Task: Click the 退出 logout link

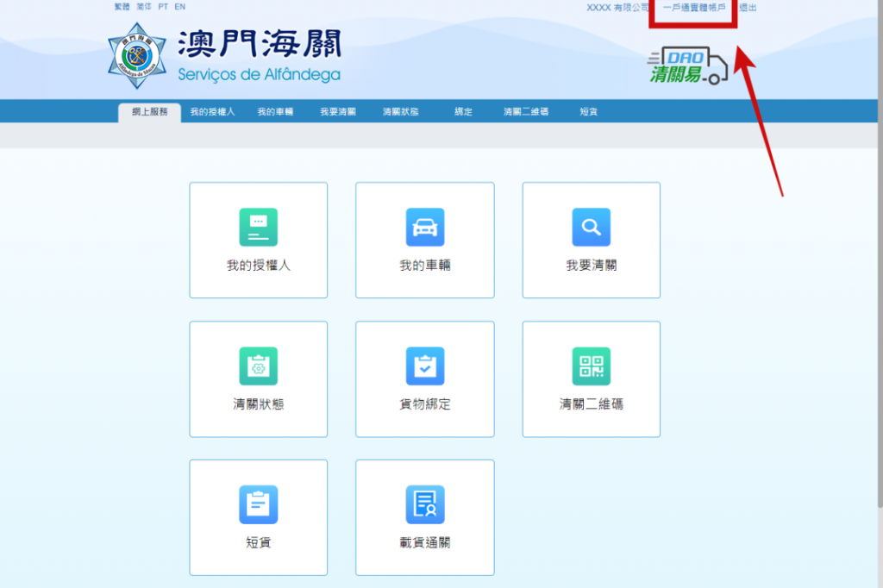Action: (x=748, y=8)
